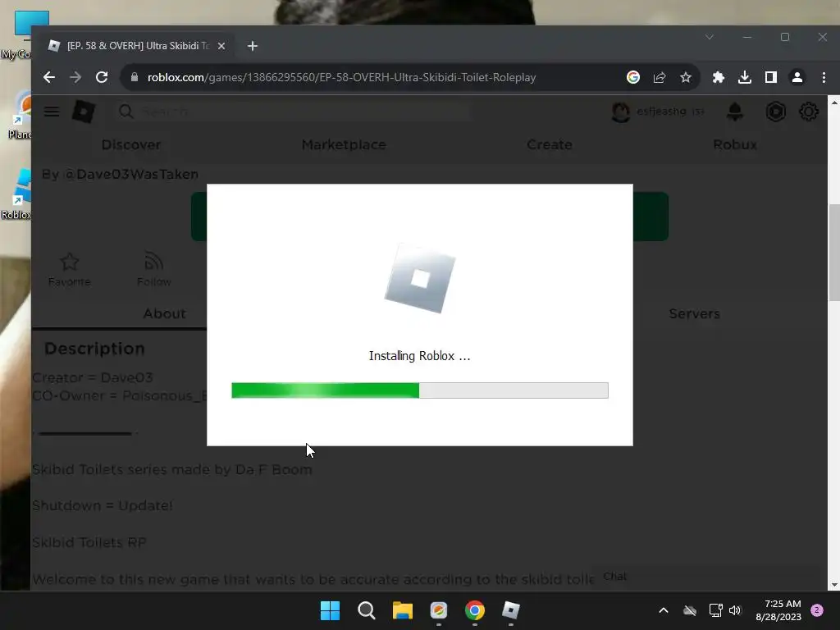Go to Discover section

tap(131, 144)
